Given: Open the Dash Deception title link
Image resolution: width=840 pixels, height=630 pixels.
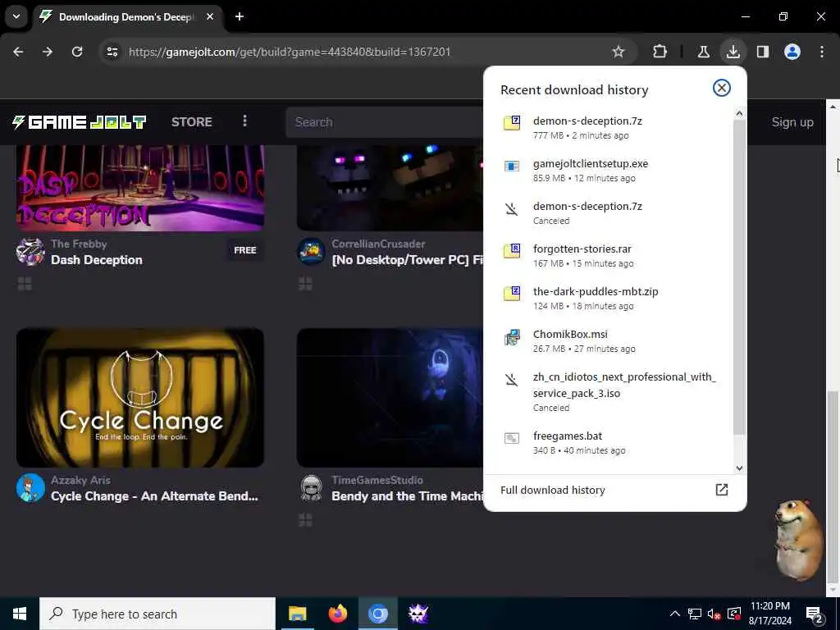Looking at the screenshot, I should [97, 260].
